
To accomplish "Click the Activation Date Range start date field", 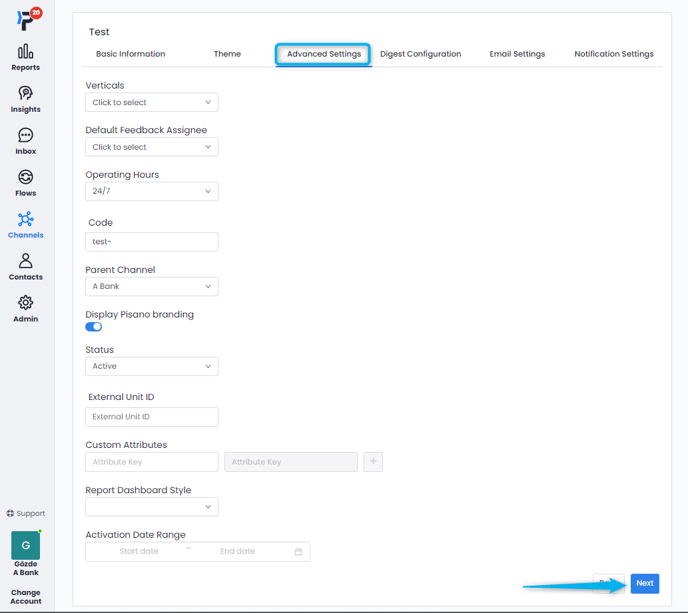I will (139, 551).
